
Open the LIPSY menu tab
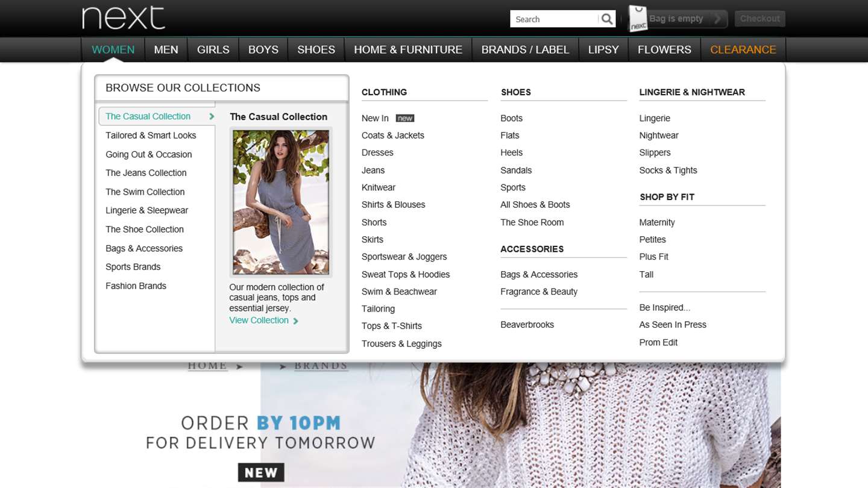(603, 49)
